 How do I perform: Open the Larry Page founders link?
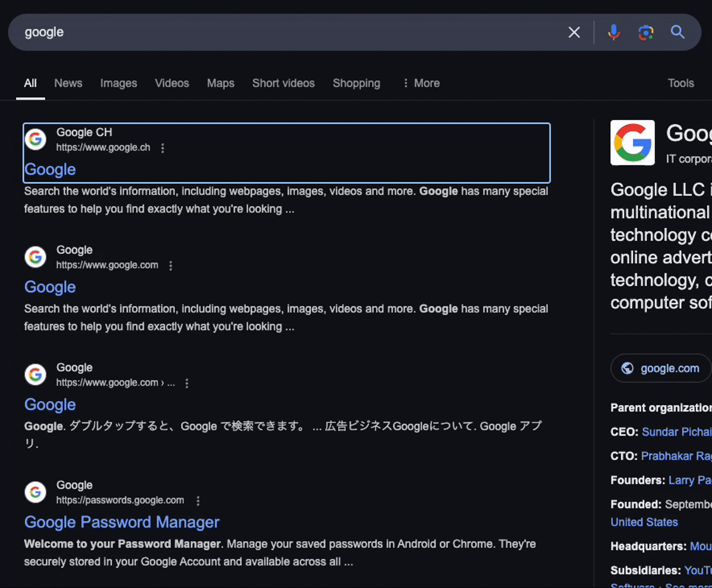coord(690,481)
